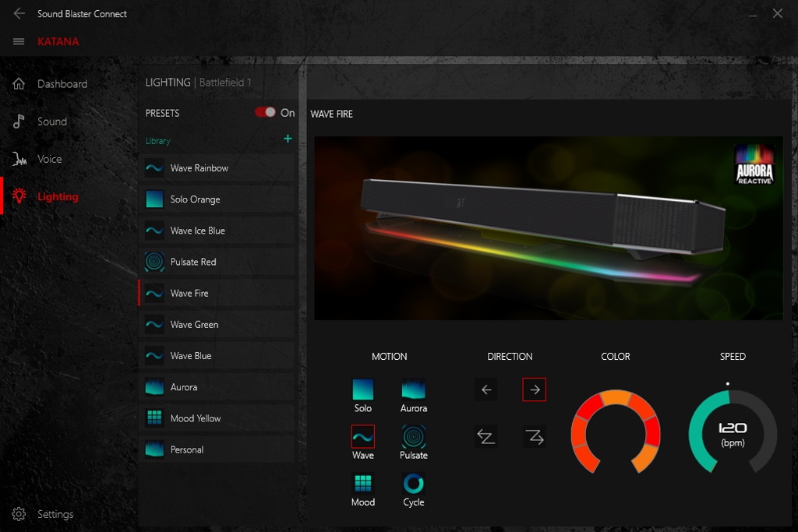Image resolution: width=798 pixels, height=532 pixels.
Task: Select the right zigzag direction icon
Action: tap(535, 437)
